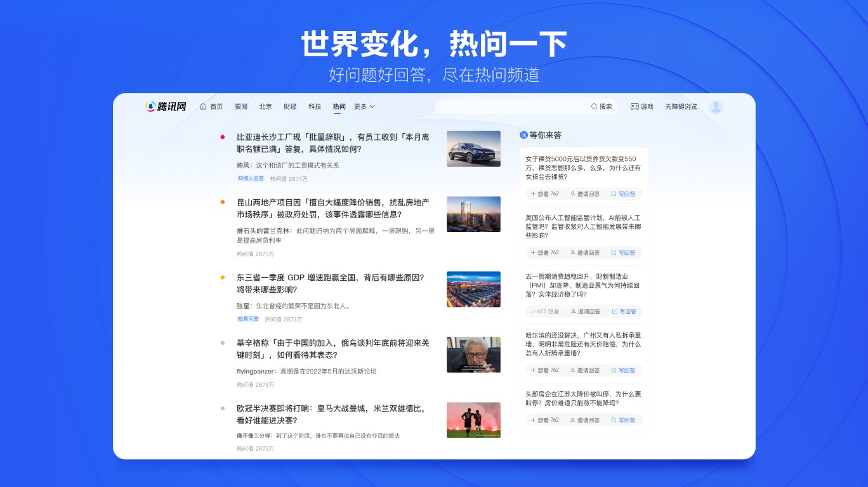
Task: Click 邀请回答 on the 女子裸贷 question
Action: tap(585, 193)
